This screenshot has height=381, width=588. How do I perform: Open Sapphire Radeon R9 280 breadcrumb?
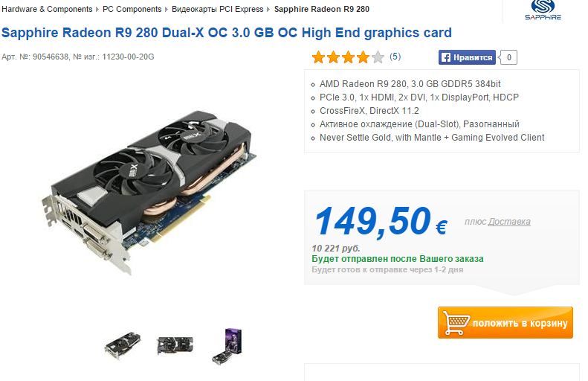[x=322, y=9]
